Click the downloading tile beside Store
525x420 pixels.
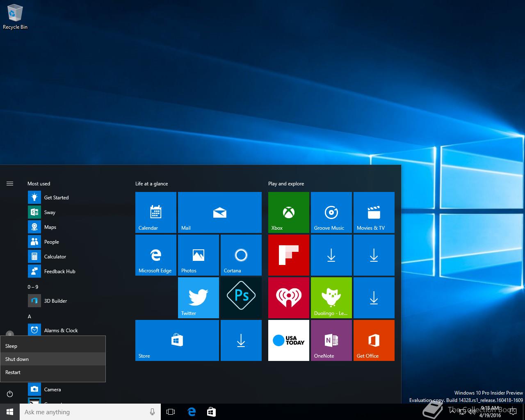point(241,340)
